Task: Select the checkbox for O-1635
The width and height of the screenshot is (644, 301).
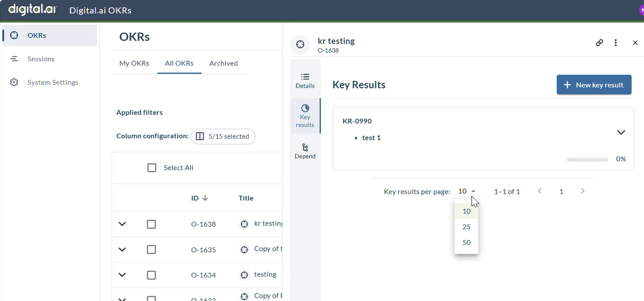Action: tap(151, 249)
